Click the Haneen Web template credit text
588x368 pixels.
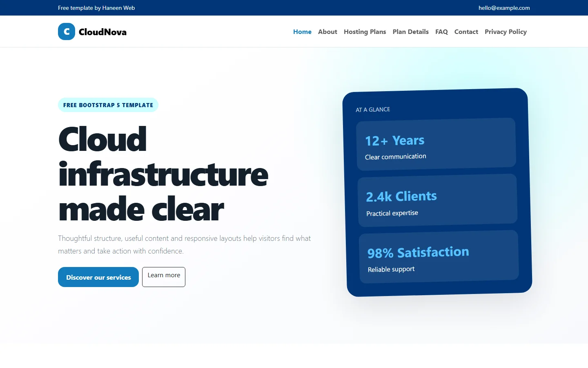[96, 8]
